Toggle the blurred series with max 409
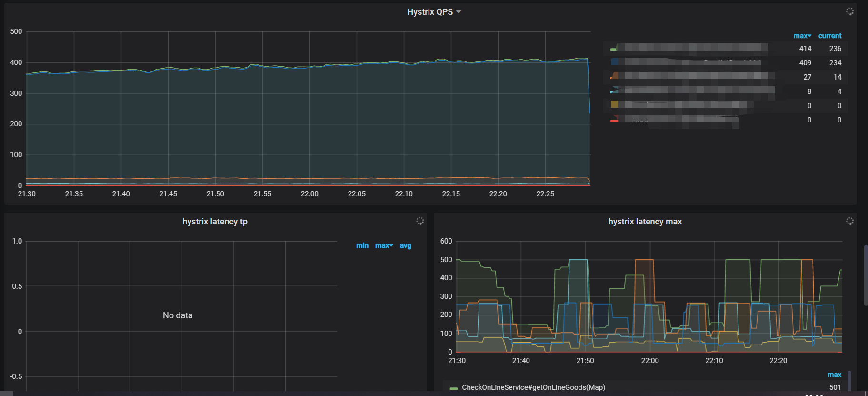 [x=689, y=62]
